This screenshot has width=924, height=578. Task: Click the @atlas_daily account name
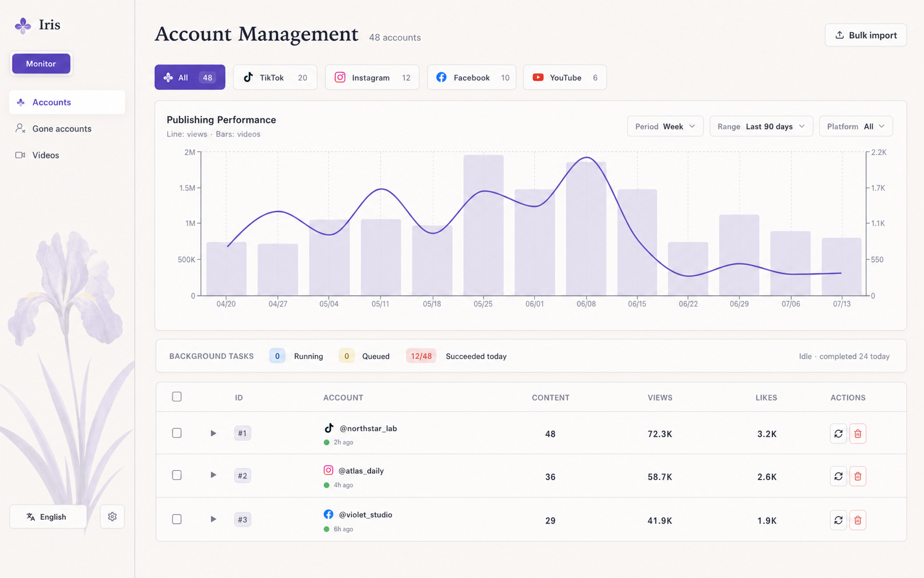(361, 471)
